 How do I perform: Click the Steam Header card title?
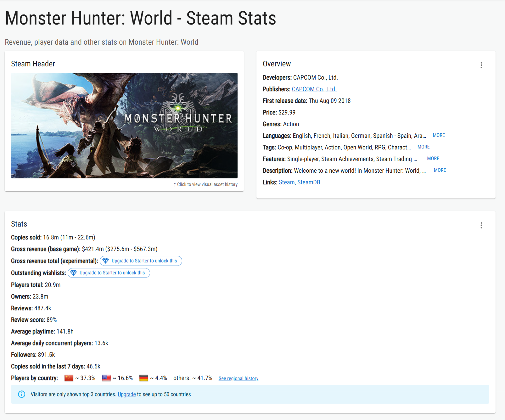pos(33,64)
